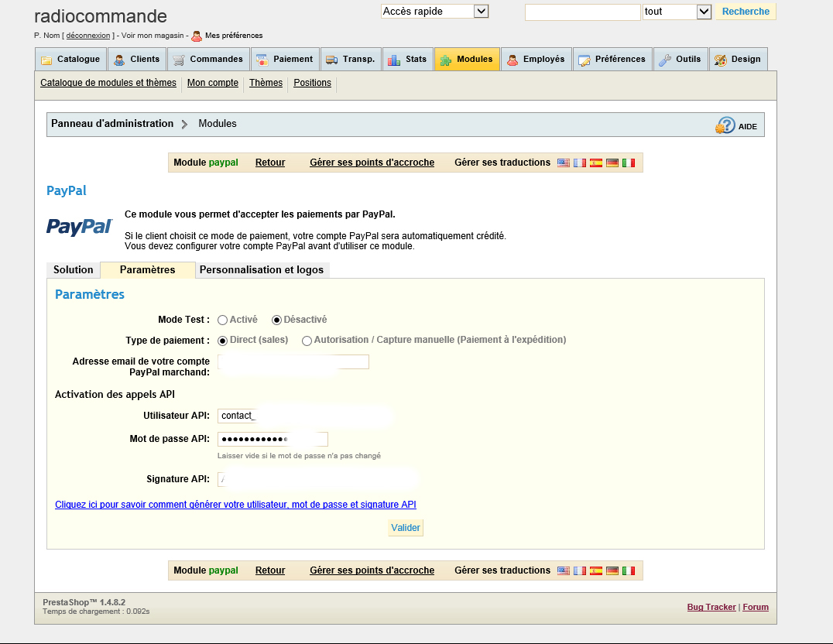Open the Catalogue tab
This screenshot has width=833, height=644.
[x=70, y=59]
